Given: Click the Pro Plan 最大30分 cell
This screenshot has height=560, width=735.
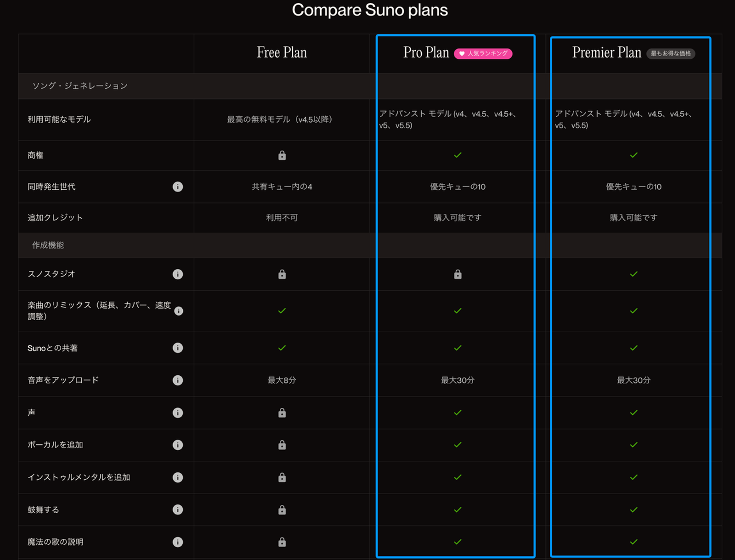Looking at the screenshot, I should pos(458,380).
